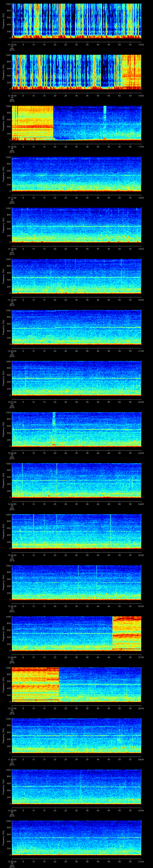Click the 25:00 end time label

[x=141, y=555]
